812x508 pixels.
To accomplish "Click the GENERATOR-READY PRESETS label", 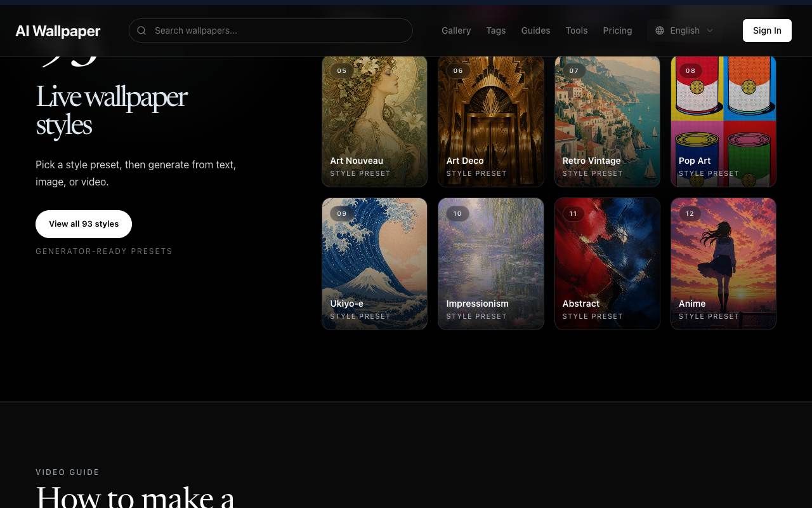I will click(x=104, y=251).
